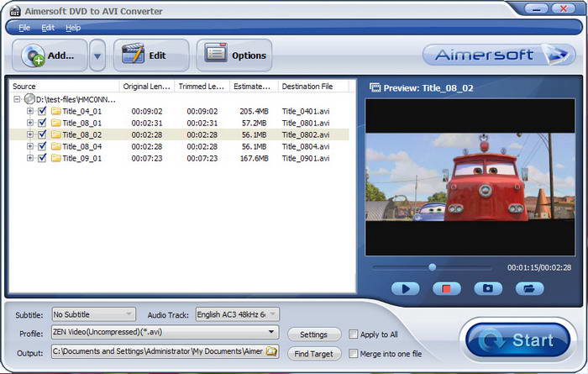Image resolution: width=588 pixels, height=374 pixels.
Task: Uncheck the Title_04_01 checkbox
Action: click(x=42, y=111)
